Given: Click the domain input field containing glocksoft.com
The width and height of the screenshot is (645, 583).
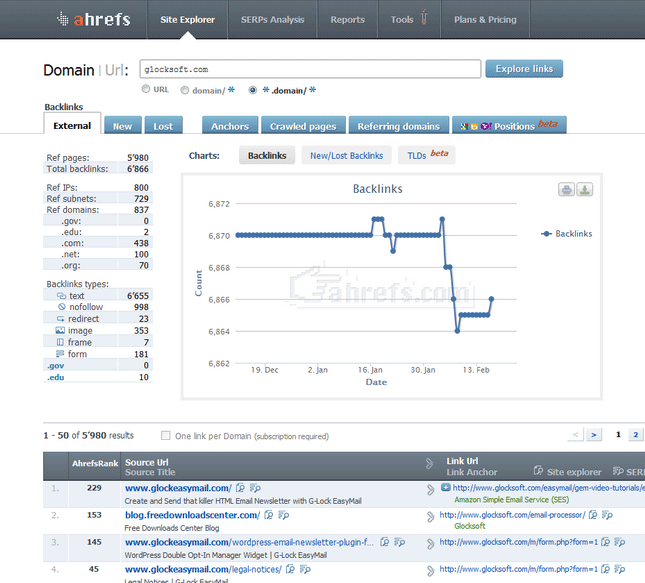Looking at the screenshot, I should pyautogui.click(x=310, y=69).
